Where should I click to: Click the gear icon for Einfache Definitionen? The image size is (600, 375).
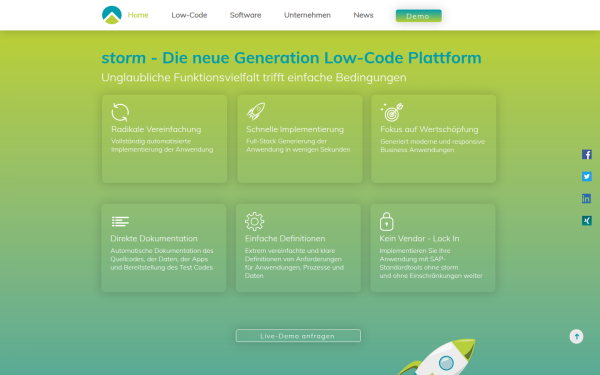click(x=254, y=222)
